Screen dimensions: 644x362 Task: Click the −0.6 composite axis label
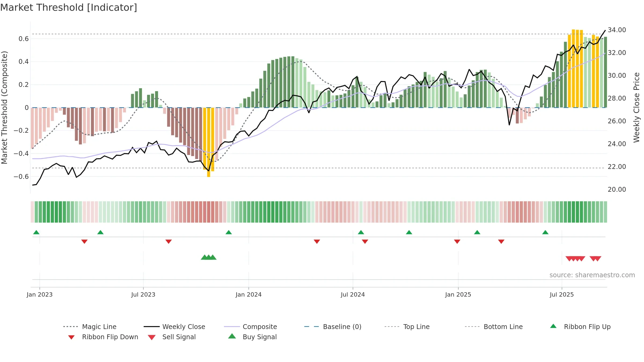pos(21,176)
